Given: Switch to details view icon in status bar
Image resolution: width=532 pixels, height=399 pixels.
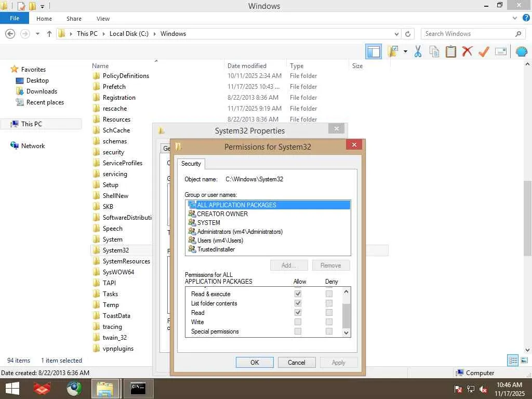Looking at the screenshot, I should click(513, 361).
